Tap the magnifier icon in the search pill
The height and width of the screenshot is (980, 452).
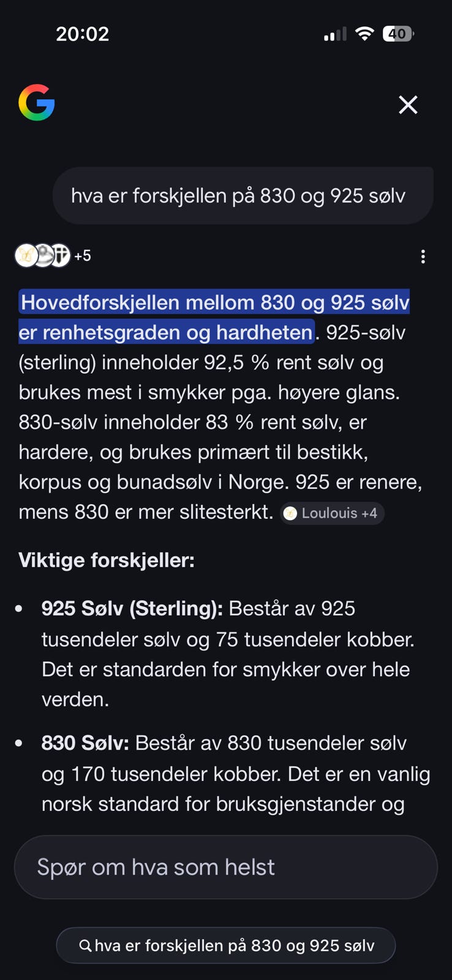coord(86,946)
